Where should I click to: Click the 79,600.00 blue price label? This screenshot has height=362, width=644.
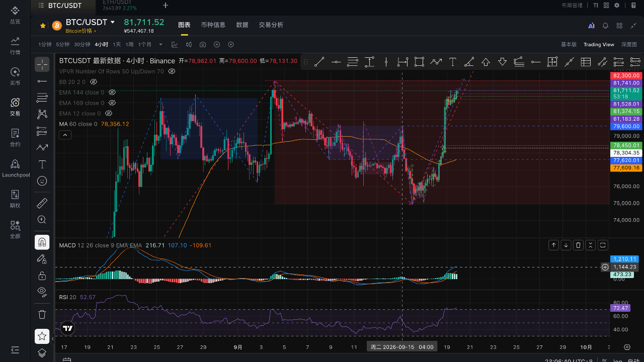tap(626, 126)
